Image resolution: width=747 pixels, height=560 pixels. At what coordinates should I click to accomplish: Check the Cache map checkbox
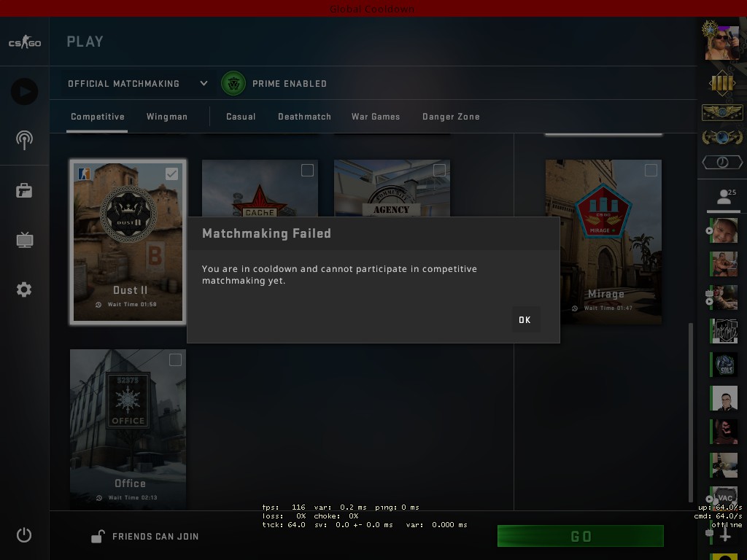(307, 170)
